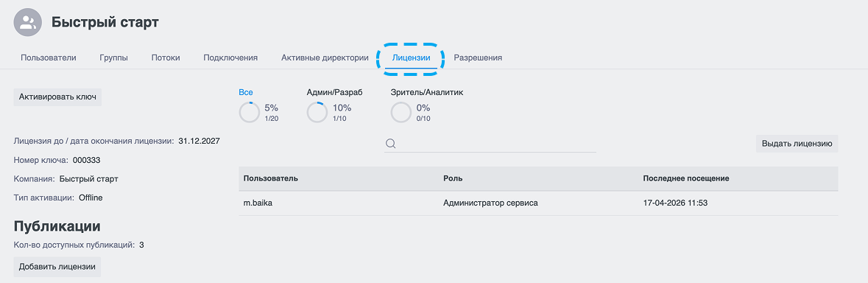The height and width of the screenshot is (283, 868).
Task: Filter licenses by Все
Action: click(x=246, y=92)
